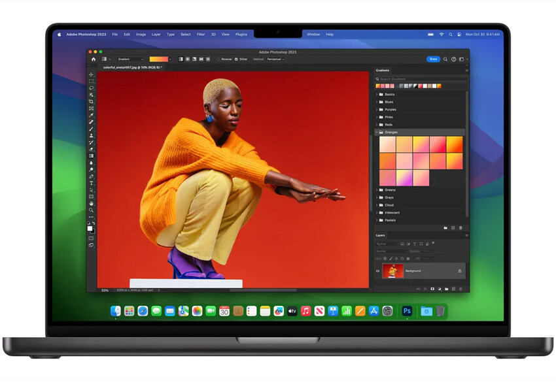Hide the Background layer with the eye icon
The width and height of the screenshot is (556, 392).
point(378,271)
